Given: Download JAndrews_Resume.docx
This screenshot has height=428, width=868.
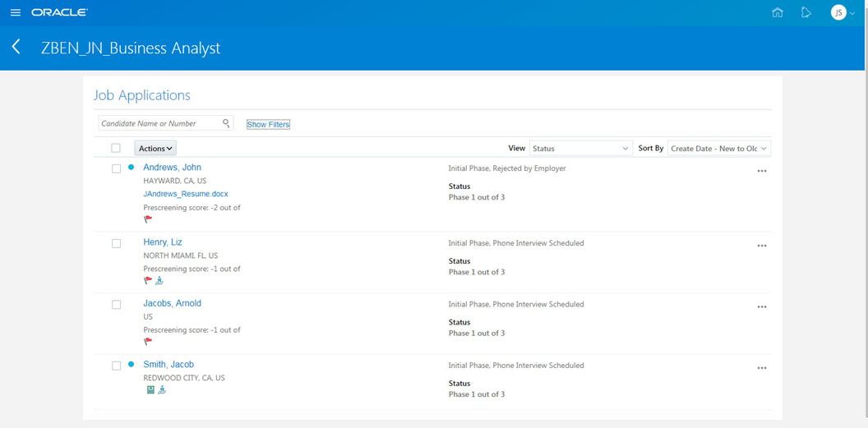Looking at the screenshot, I should click(186, 194).
